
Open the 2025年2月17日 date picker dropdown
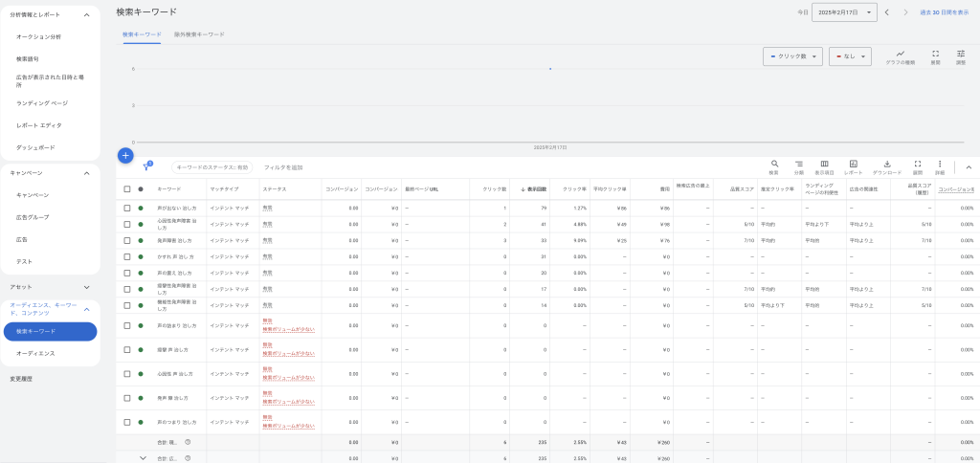[844, 12]
